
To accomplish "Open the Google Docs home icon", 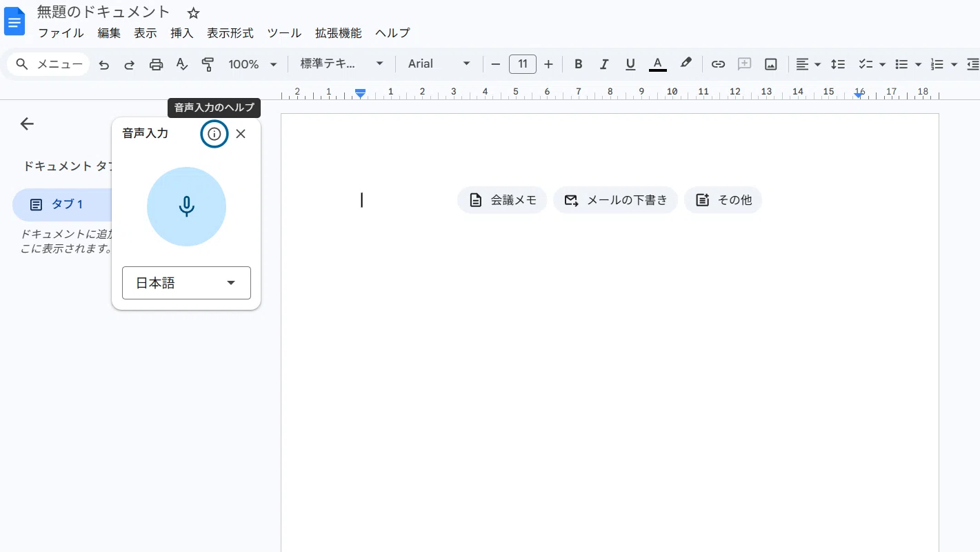I will coord(14,21).
